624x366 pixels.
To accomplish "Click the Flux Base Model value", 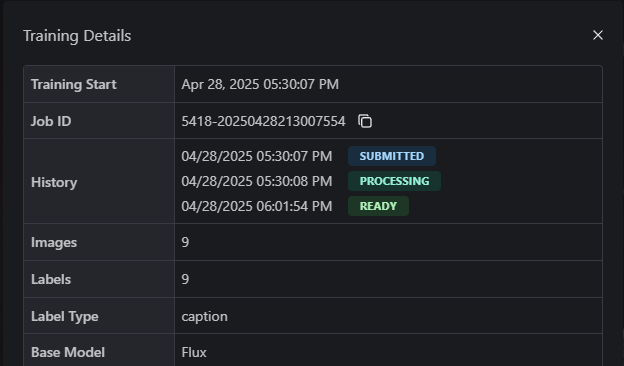I will tap(194, 352).
